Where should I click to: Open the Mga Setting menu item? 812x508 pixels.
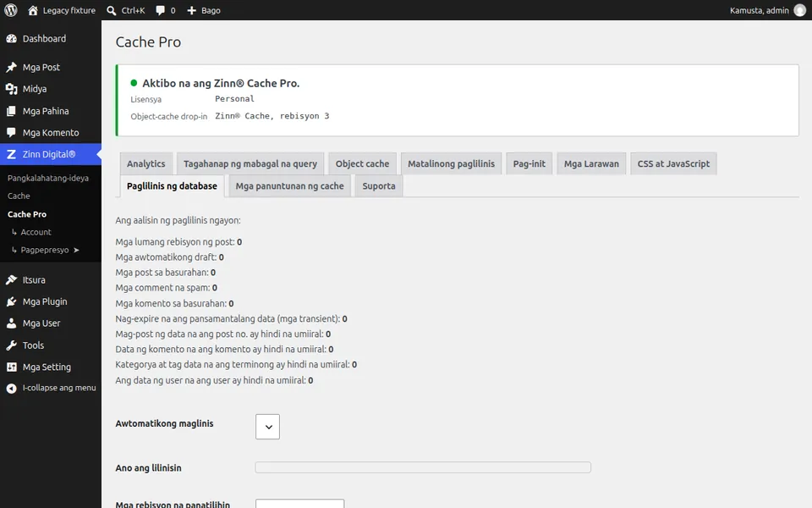click(x=51, y=367)
